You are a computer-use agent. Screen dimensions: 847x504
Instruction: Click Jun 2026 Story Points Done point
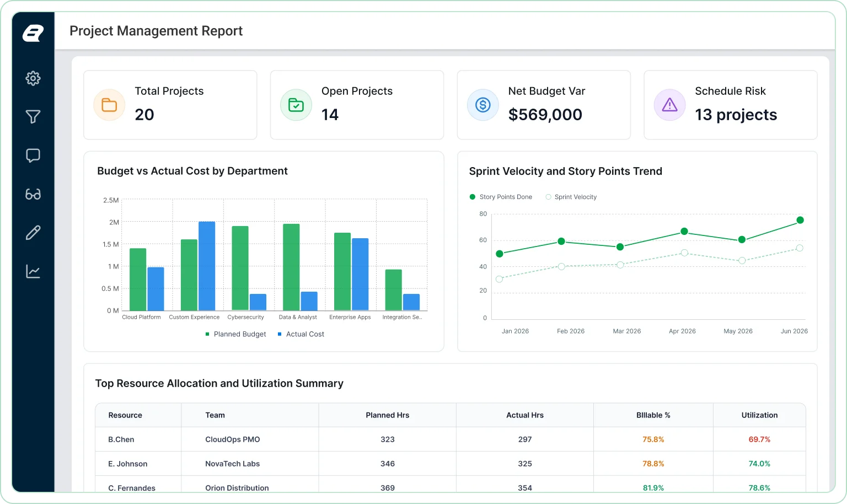tap(800, 220)
